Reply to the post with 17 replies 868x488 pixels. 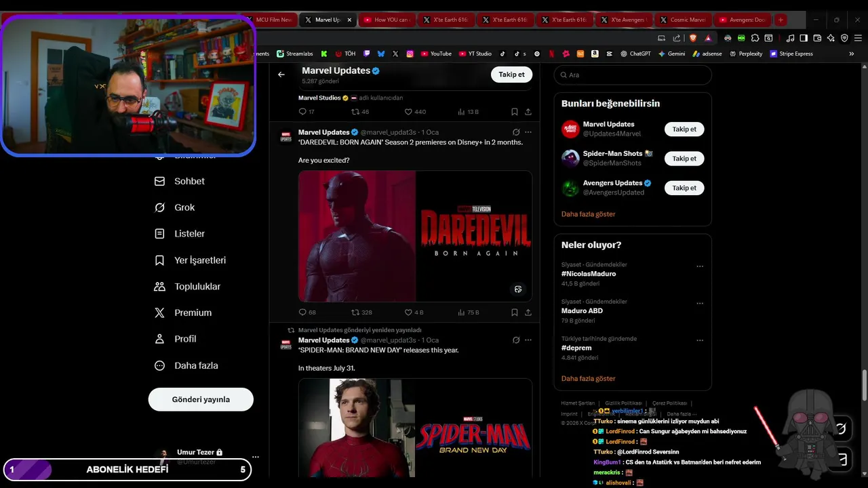pyautogui.click(x=307, y=112)
